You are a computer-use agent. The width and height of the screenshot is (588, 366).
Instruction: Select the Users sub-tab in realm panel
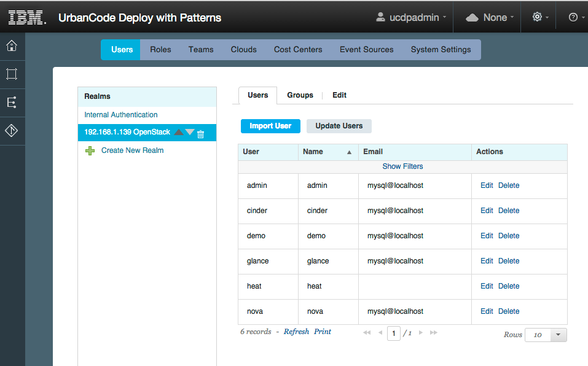click(257, 95)
